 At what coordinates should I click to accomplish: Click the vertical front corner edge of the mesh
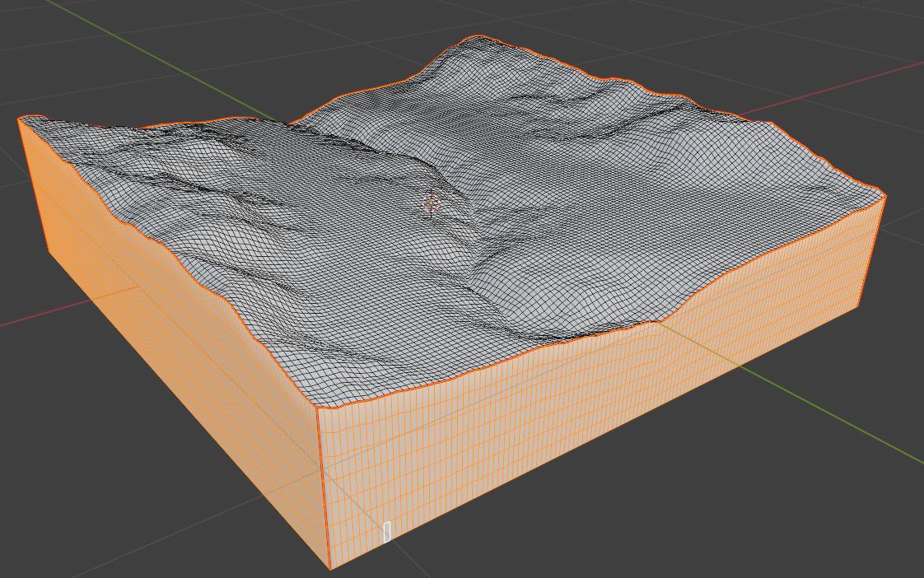point(323,486)
